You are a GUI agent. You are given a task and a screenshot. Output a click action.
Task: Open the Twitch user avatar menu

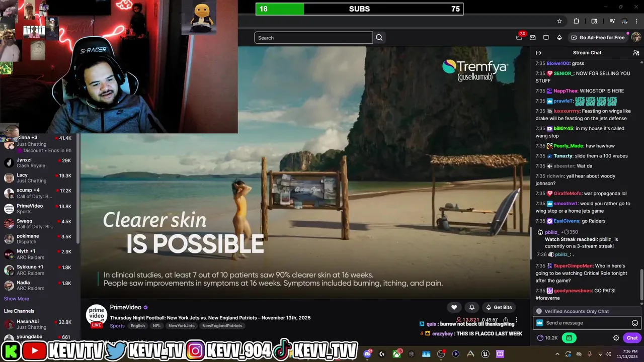click(636, 37)
